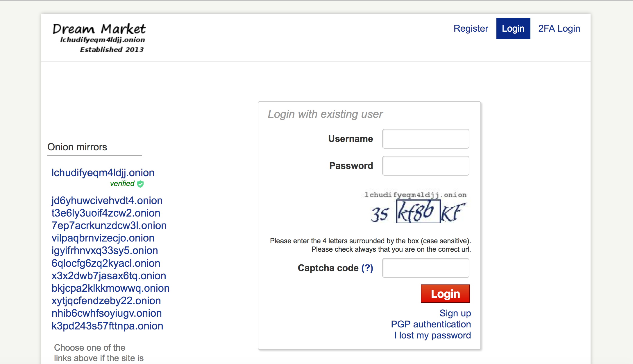Visit the vilpaqbrnvizecjo.onion mirror
The image size is (633, 364).
[x=103, y=238]
